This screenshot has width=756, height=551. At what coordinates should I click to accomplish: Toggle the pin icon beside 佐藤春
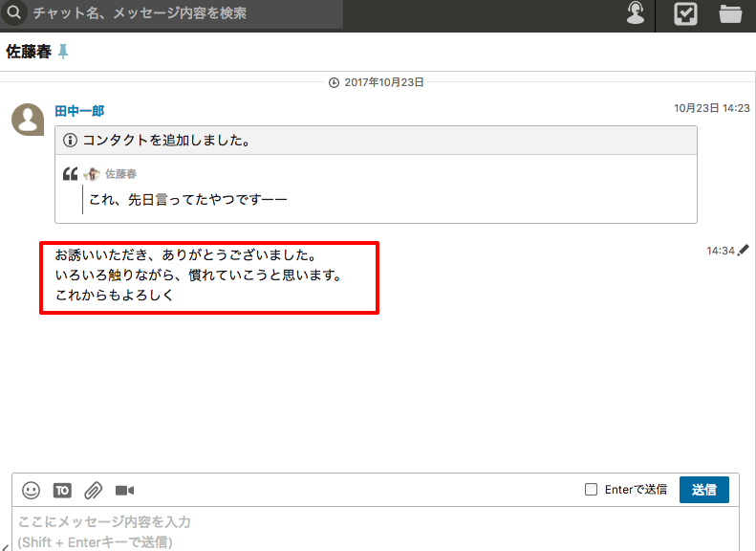pos(63,51)
